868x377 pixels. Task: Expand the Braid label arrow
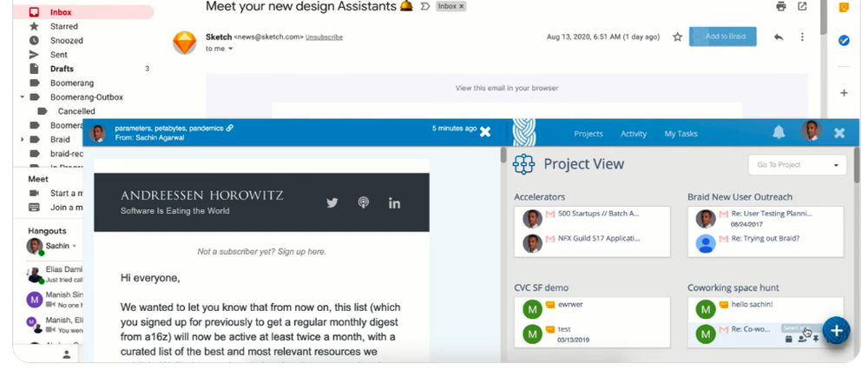tap(23, 140)
